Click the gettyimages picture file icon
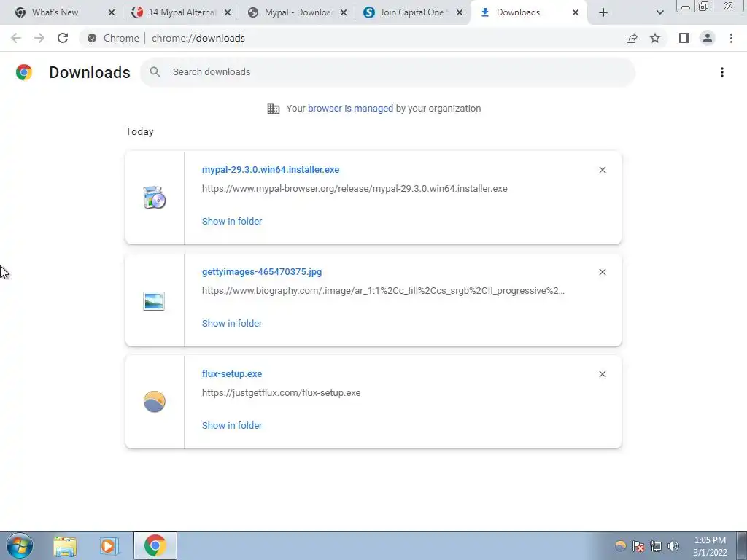This screenshot has width=747, height=560. [154, 301]
